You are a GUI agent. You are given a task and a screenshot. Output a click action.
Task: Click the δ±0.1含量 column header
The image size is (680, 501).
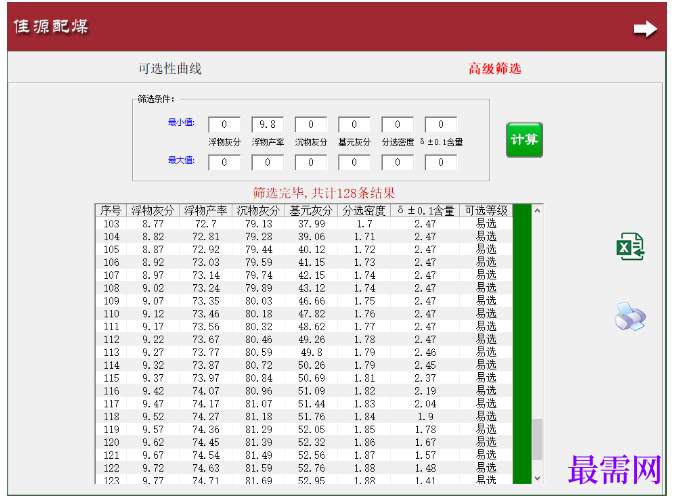coord(425,211)
